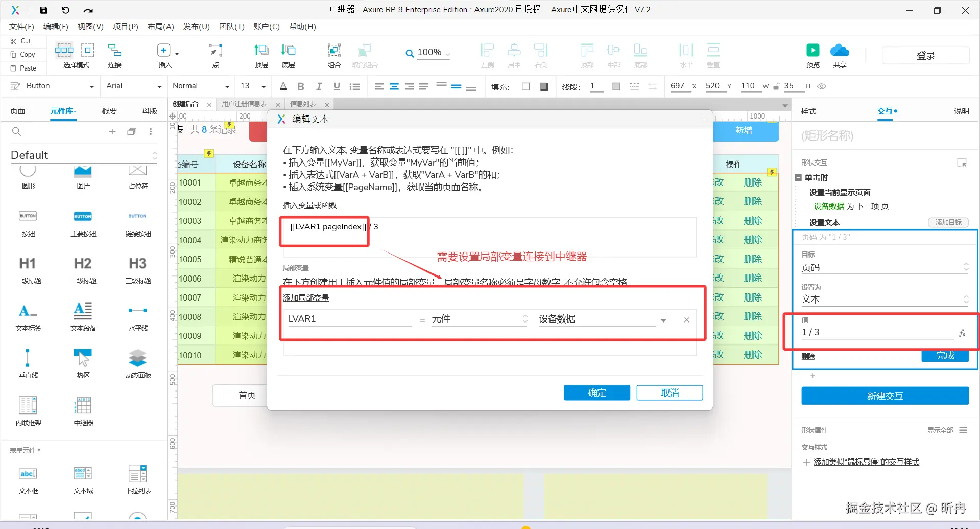This screenshot has width=980, height=529.
Task: Open the text color picker
Action: click(283, 86)
